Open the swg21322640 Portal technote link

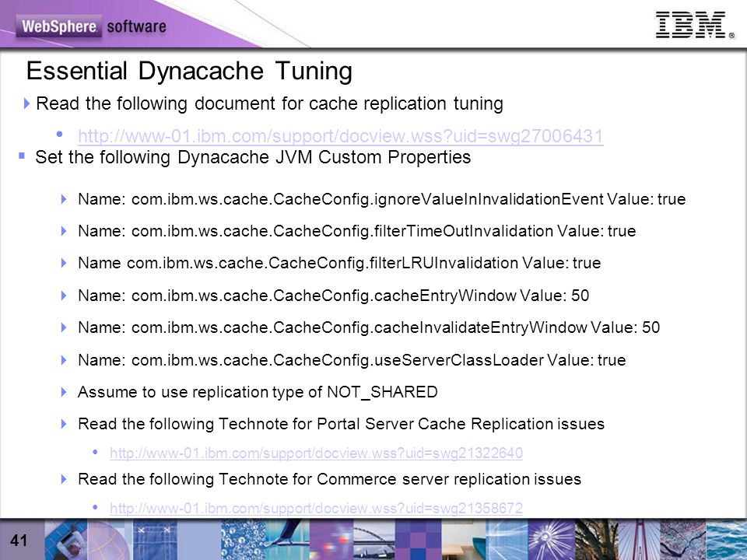[x=316, y=453]
